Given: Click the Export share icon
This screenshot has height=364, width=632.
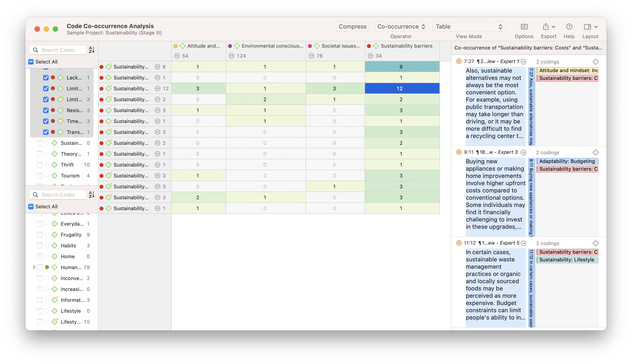Looking at the screenshot, I should [x=546, y=27].
